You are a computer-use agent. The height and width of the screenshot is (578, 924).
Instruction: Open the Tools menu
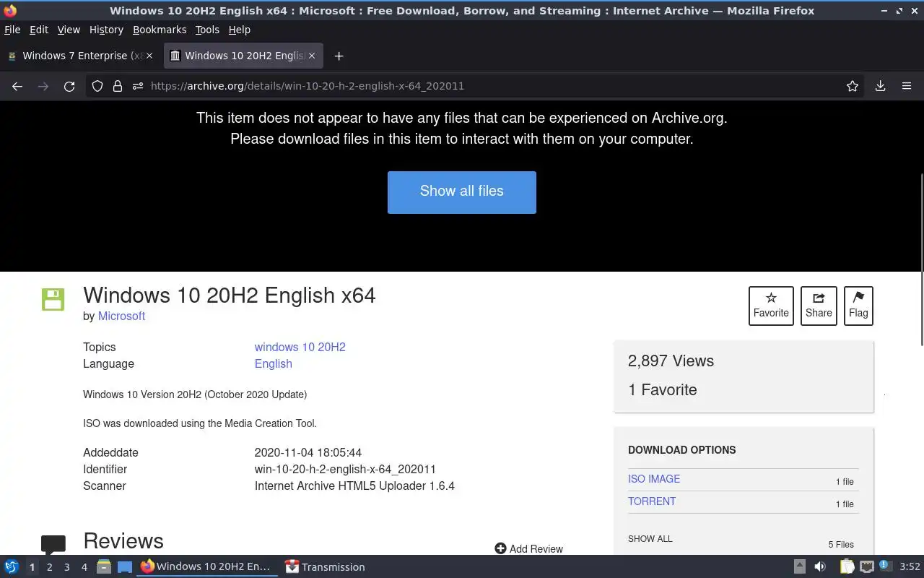(207, 30)
